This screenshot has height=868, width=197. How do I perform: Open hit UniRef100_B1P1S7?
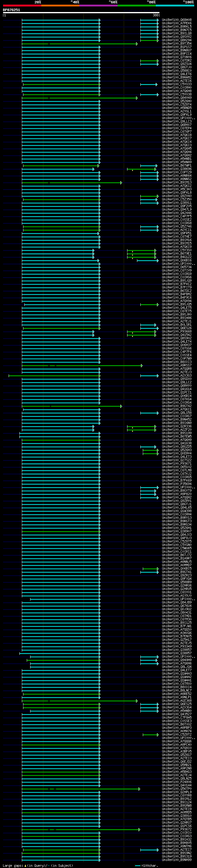click(x=177, y=47)
